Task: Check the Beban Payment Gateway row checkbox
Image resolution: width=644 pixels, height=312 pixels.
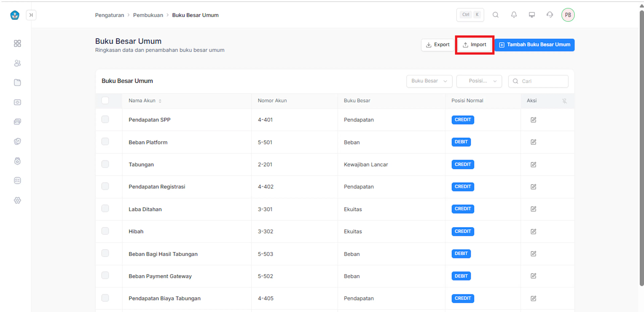Action: (x=105, y=275)
